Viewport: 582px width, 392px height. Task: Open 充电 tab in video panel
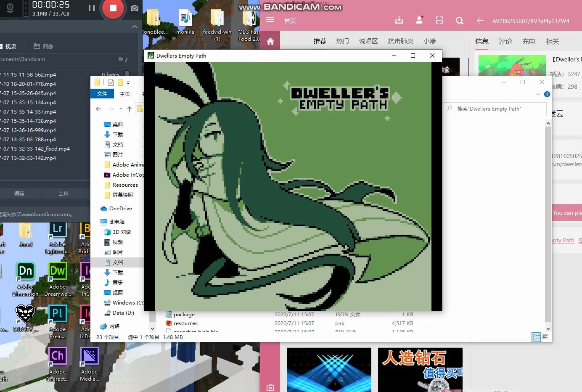click(x=529, y=41)
